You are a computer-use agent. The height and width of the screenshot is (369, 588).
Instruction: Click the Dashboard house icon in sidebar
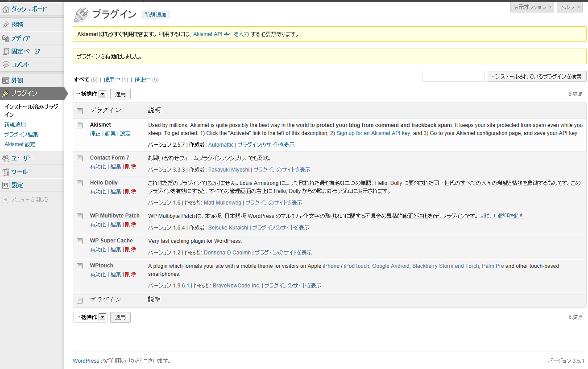[6, 9]
